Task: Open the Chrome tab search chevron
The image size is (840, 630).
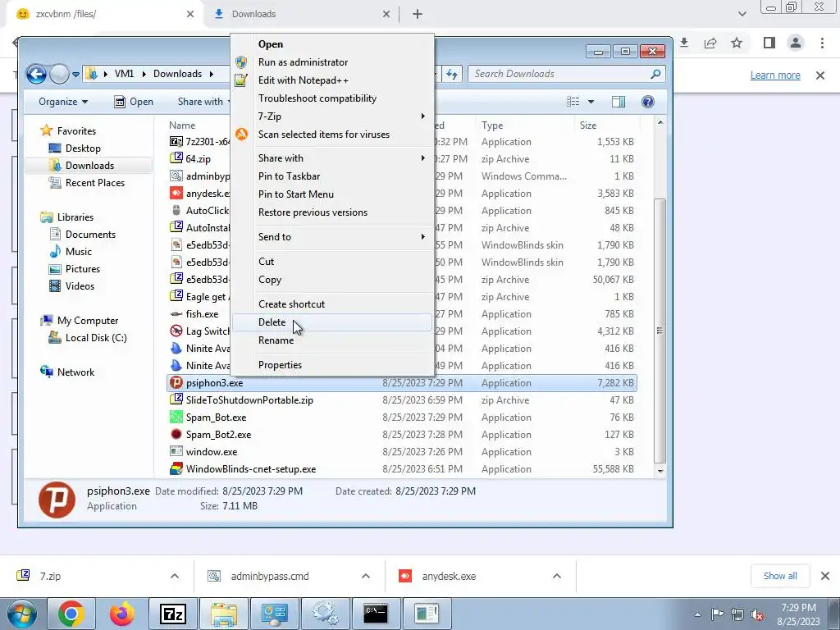Action: click(742, 14)
